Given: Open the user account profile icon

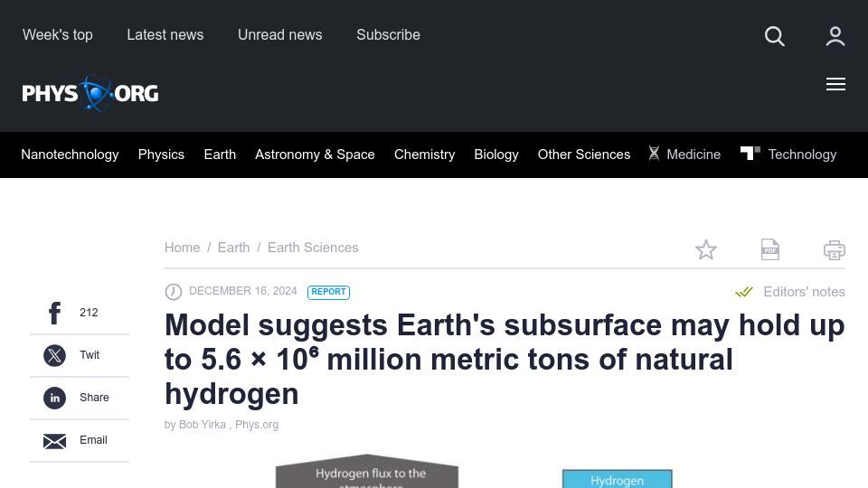Looking at the screenshot, I should click(835, 36).
